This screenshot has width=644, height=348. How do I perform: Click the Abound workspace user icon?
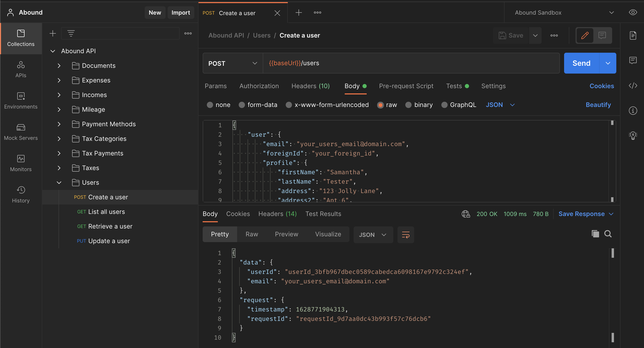click(10, 13)
